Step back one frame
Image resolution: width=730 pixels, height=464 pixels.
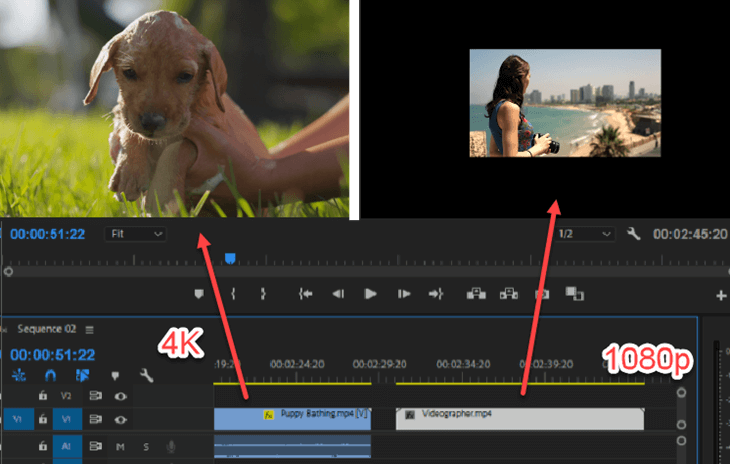point(338,294)
